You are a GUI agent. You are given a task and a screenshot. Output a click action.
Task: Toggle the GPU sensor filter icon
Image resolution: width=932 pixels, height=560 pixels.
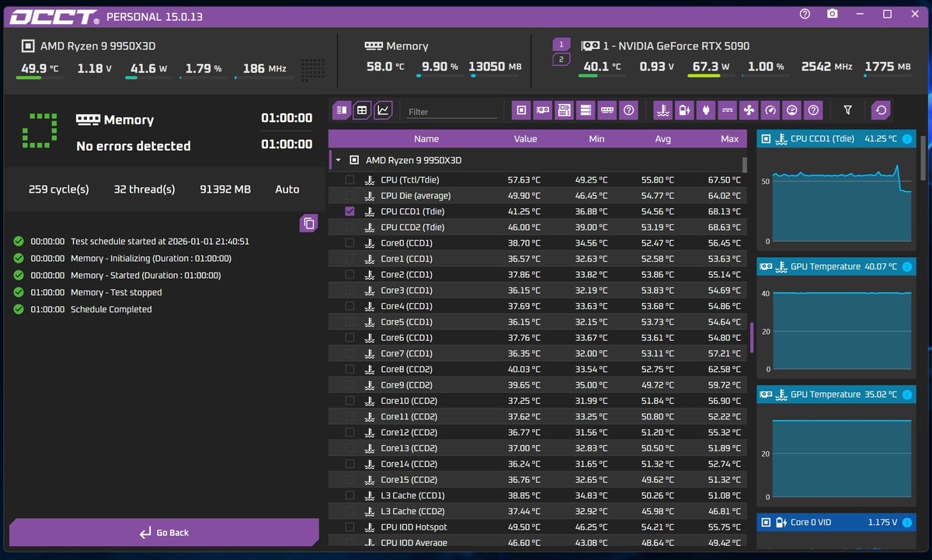[x=543, y=110]
